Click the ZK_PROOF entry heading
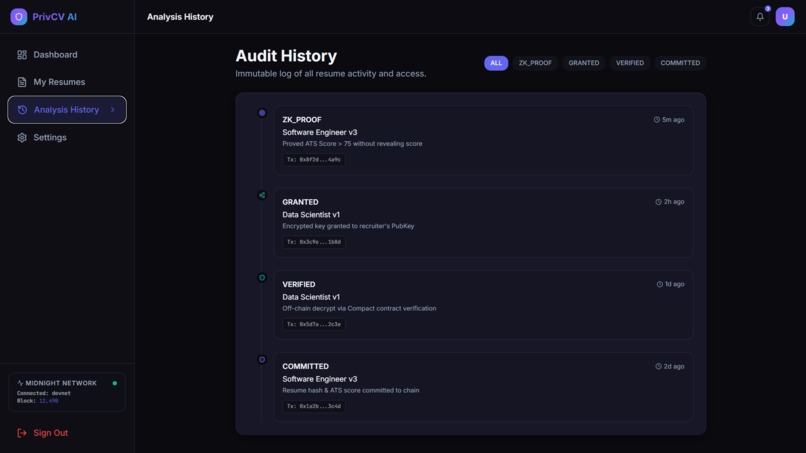Screen dimensions: 806x453 point(302,119)
